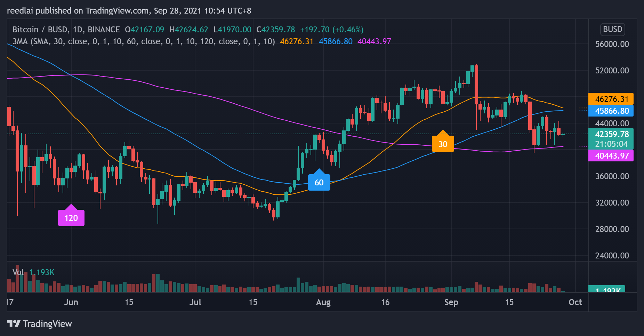The height and width of the screenshot is (336, 644).
Task: Click the TradingView text link
Action: [47, 324]
